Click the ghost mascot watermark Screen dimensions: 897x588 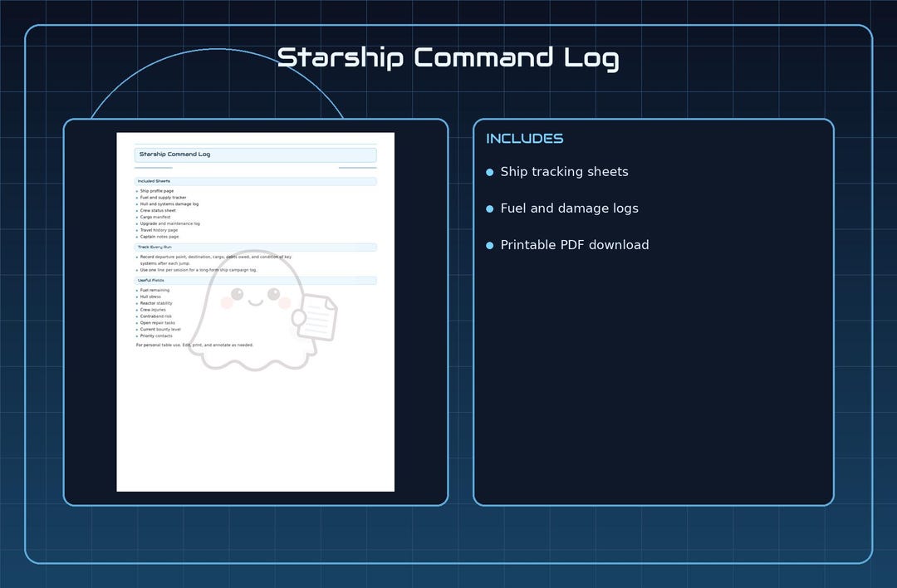pyautogui.click(x=263, y=310)
